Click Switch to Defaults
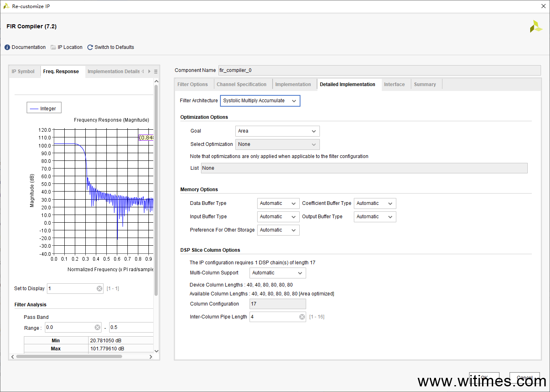 coord(114,47)
